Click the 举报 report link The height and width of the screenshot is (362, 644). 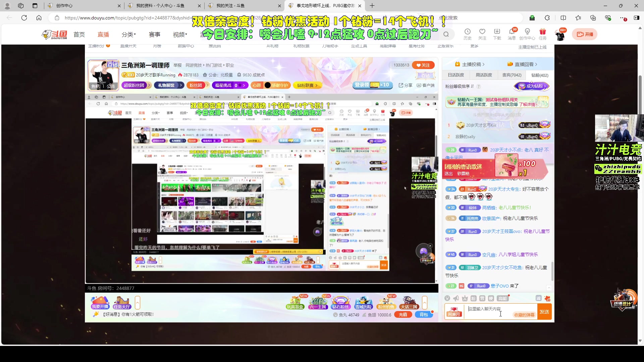[177, 65]
